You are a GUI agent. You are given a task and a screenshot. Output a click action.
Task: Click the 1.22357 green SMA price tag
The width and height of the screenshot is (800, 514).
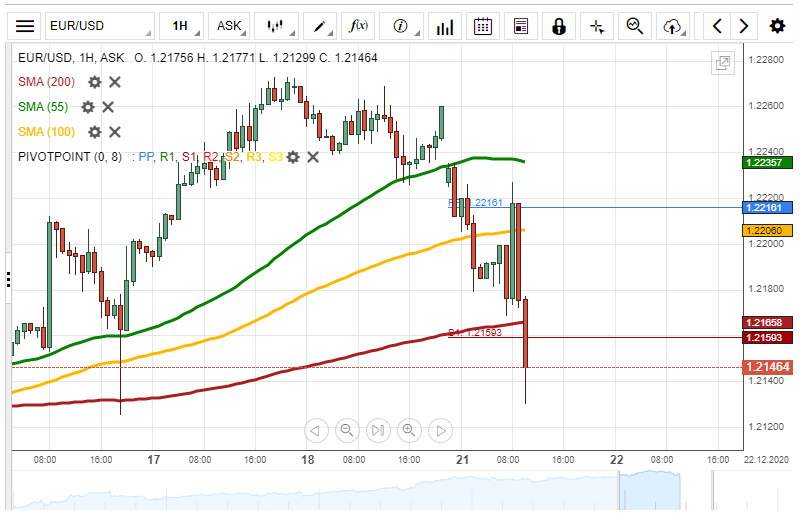click(767, 163)
